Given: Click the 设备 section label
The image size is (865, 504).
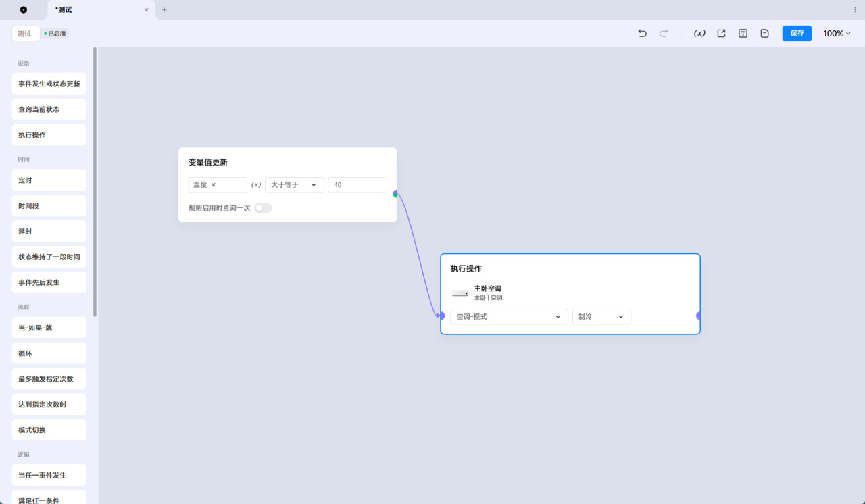Looking at the screenshot, I should [24, 63].
